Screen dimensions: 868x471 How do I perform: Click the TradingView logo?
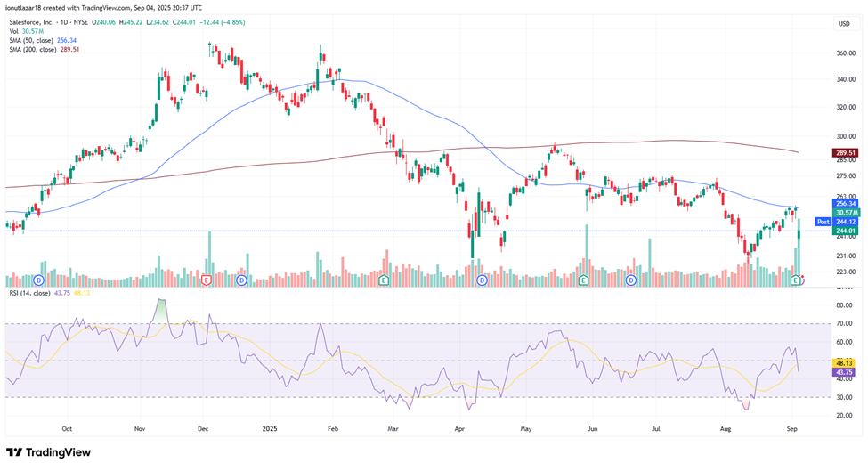(49, 452)
